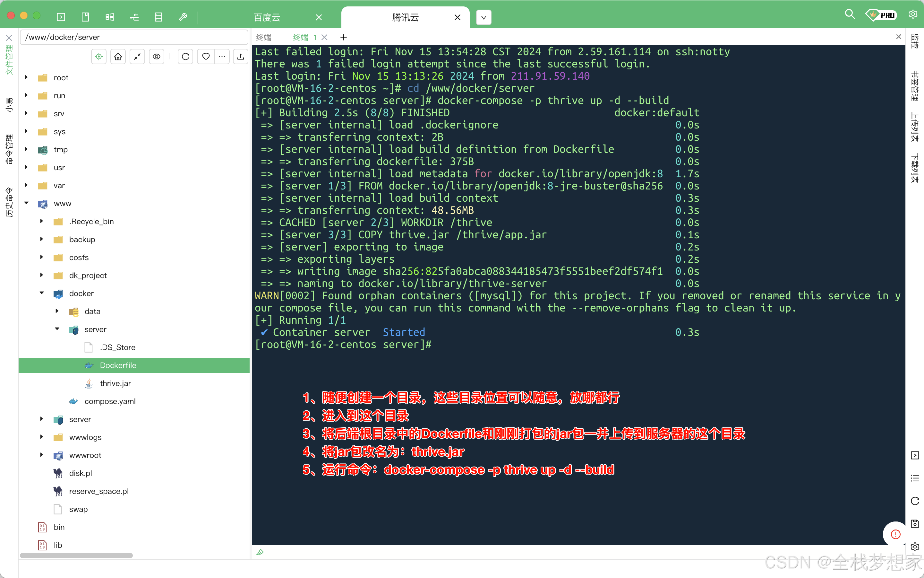
Task: Open 书签管理 in right sidebar
Action: coord(915,86)
